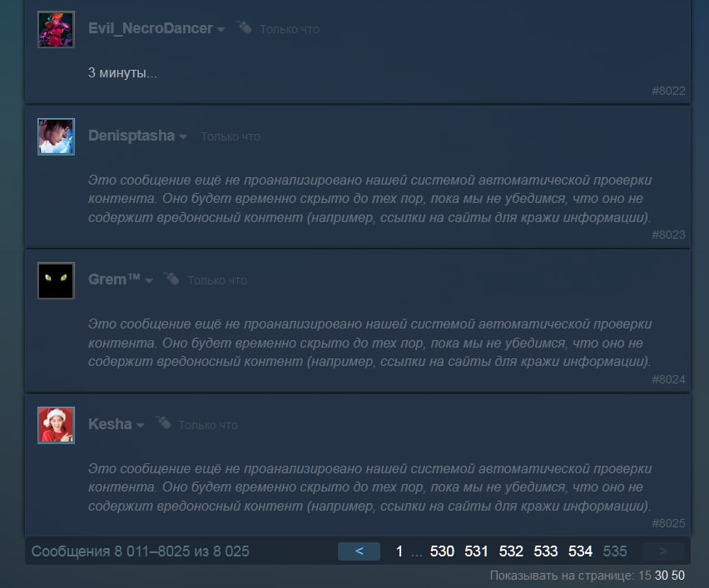The height and width of the screenshot is (588, 709).
Task: Click the mouse icon beside Grem™
Action: (171, 279)
